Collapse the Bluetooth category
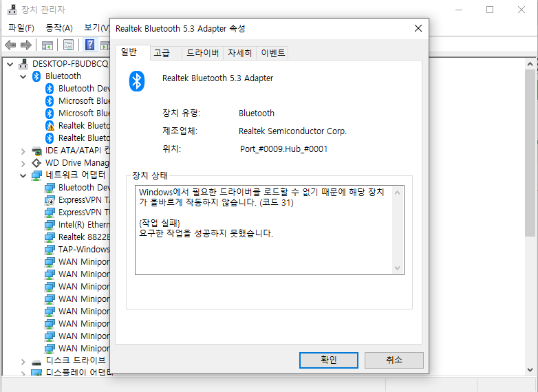 pyautogui.click(x=23, y=76)
